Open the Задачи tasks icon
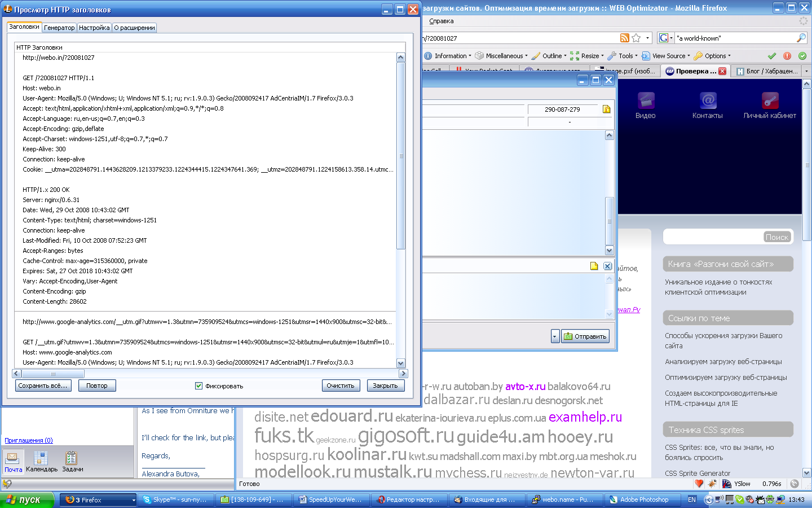The image size is (812, 508). [x=72, y=461]
